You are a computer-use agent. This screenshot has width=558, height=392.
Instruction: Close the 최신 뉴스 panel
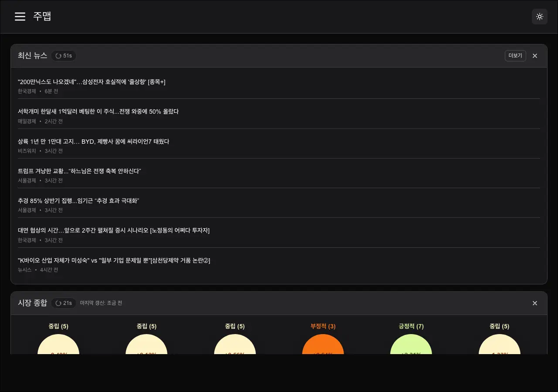(x=535, y=56)
